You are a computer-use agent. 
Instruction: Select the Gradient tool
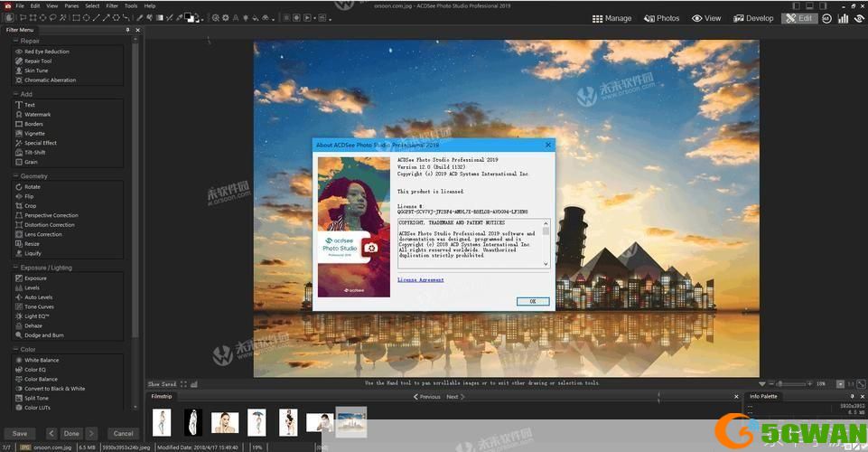[160, 18]
